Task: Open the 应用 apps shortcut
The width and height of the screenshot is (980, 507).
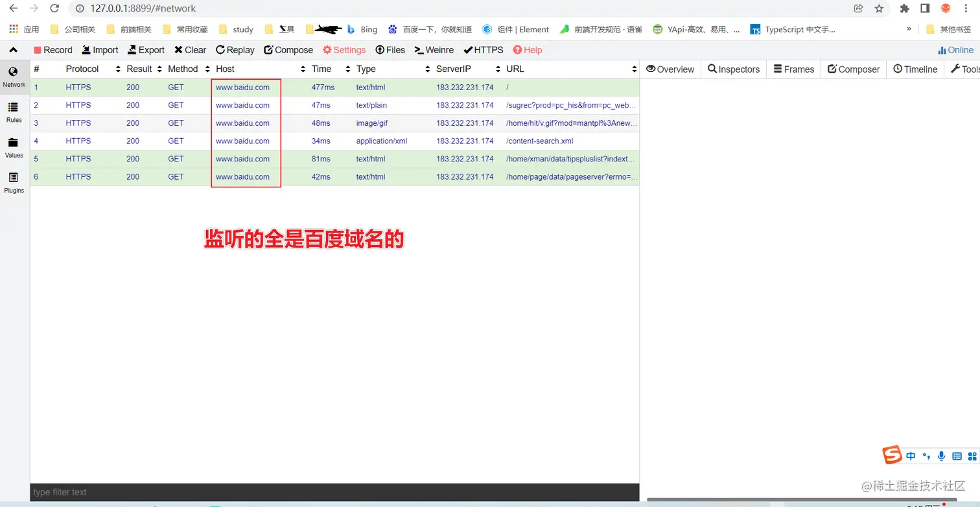Action: 24,29
